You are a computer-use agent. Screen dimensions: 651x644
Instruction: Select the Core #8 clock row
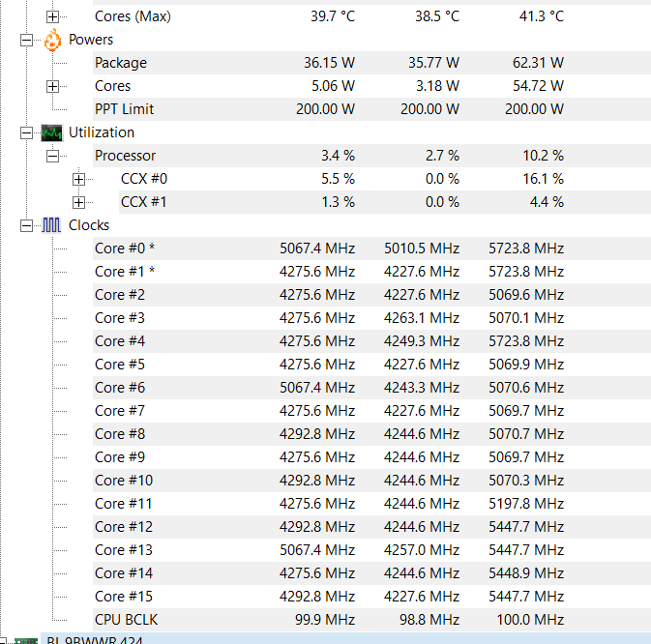coord(371,435)
